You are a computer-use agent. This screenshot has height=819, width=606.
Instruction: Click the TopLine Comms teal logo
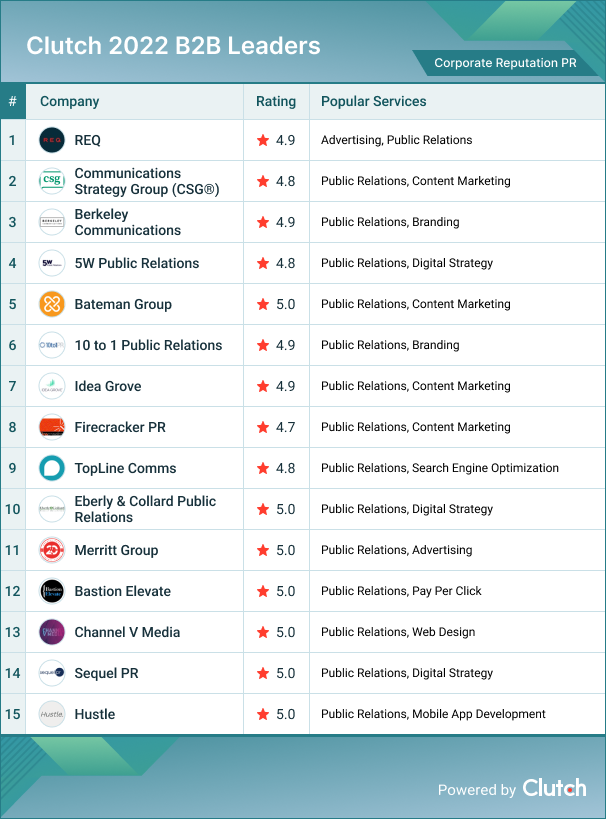point(52,468)
